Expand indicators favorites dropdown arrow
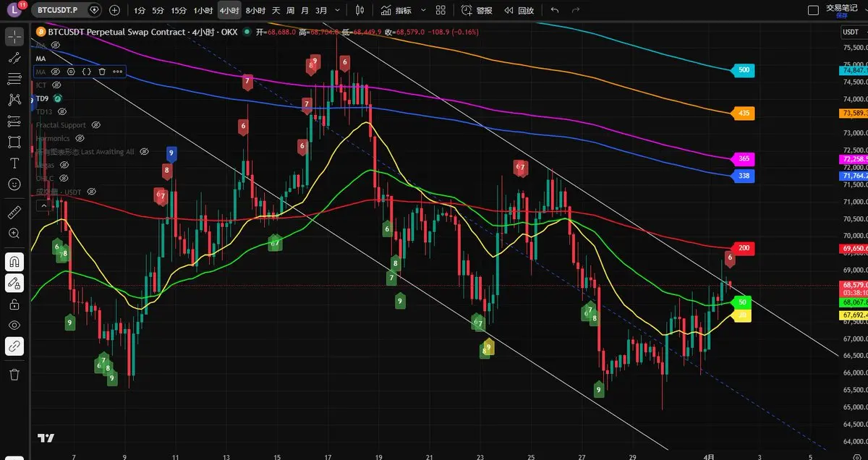The image size is (868, 460). [422, 10]
